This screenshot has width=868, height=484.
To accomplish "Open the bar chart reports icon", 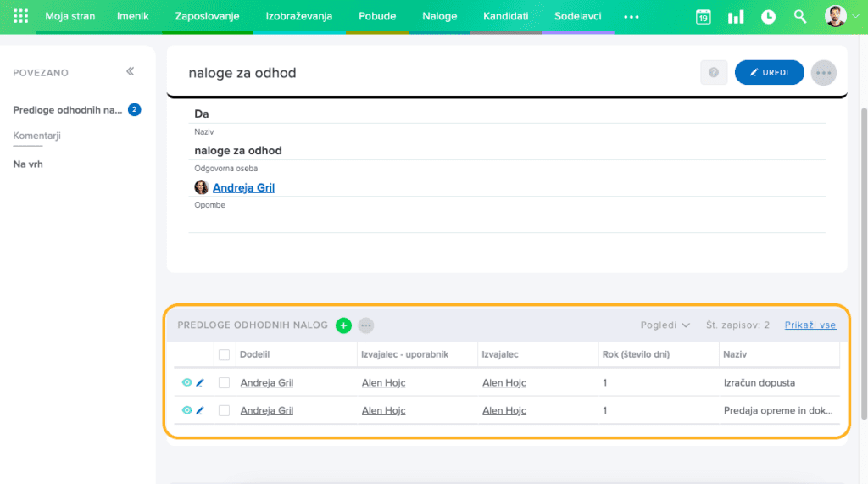I will pyautogui.click(x=735, y=17).
